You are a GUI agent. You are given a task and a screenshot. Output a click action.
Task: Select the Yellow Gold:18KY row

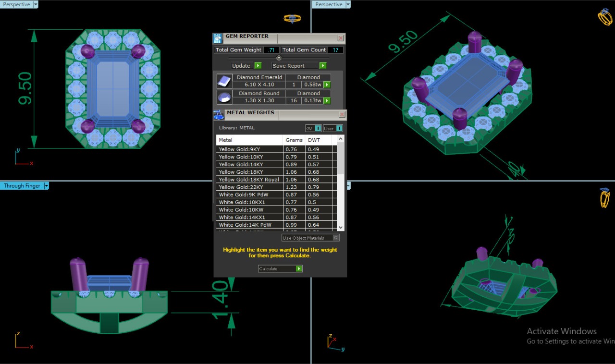[249, 172]
